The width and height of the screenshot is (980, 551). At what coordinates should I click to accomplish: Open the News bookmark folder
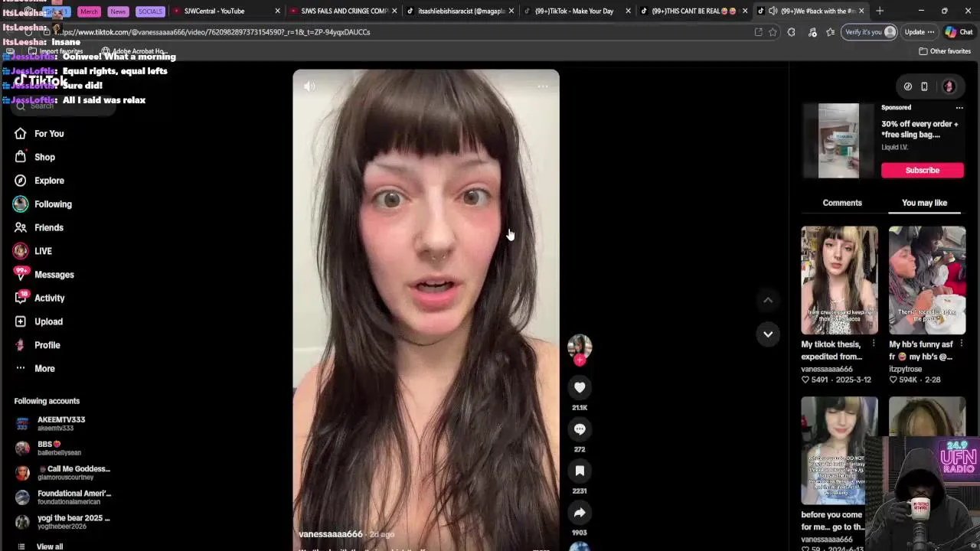click(118, 11)
